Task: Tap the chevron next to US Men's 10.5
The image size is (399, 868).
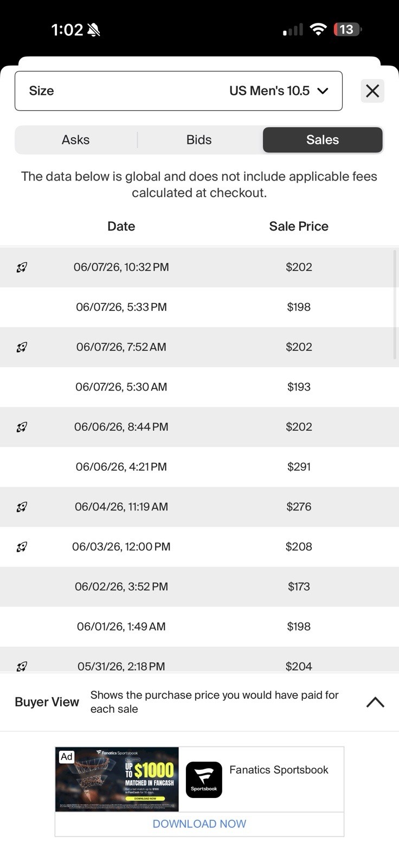Action: 323,91
